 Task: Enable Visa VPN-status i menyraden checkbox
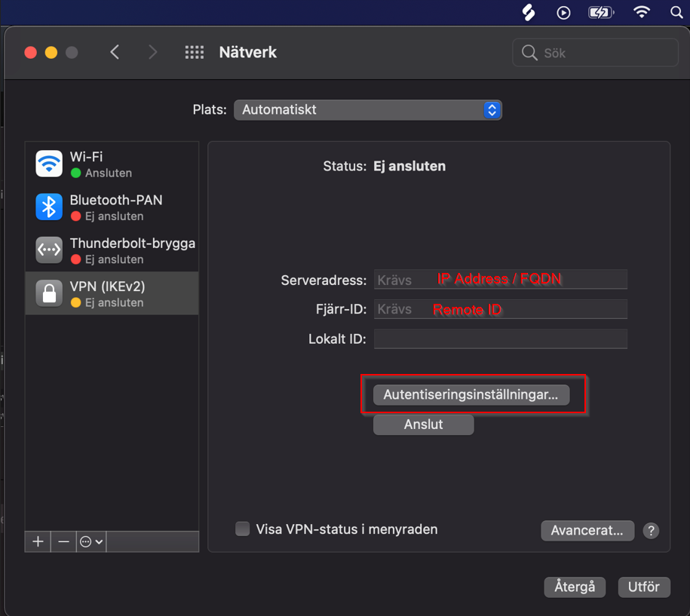click(x=242, y=529)
